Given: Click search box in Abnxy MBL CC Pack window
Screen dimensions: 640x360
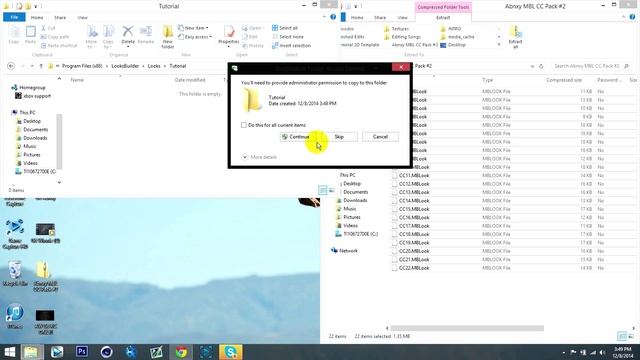Looking at the screenshot, I should [x=591, y=66].
